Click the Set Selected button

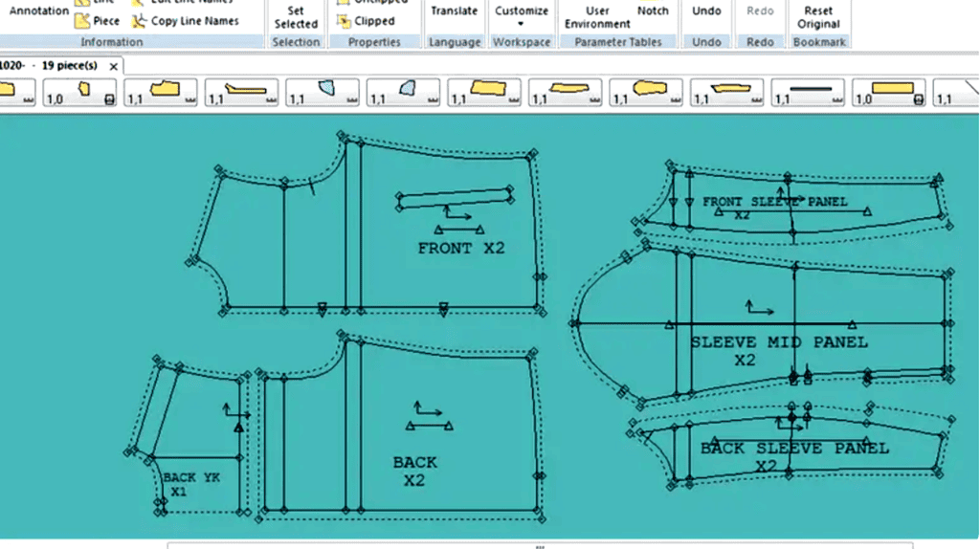click(296, 17)
